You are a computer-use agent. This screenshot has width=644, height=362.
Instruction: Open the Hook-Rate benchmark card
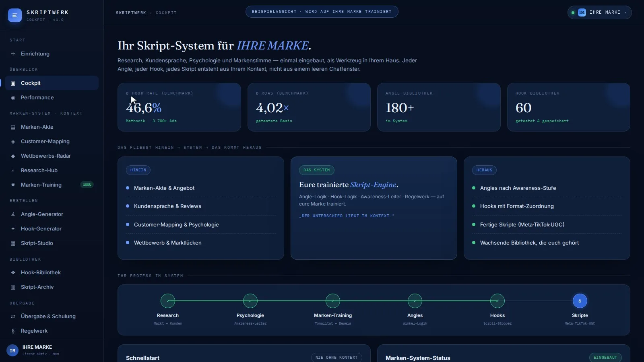coord(179,107)
